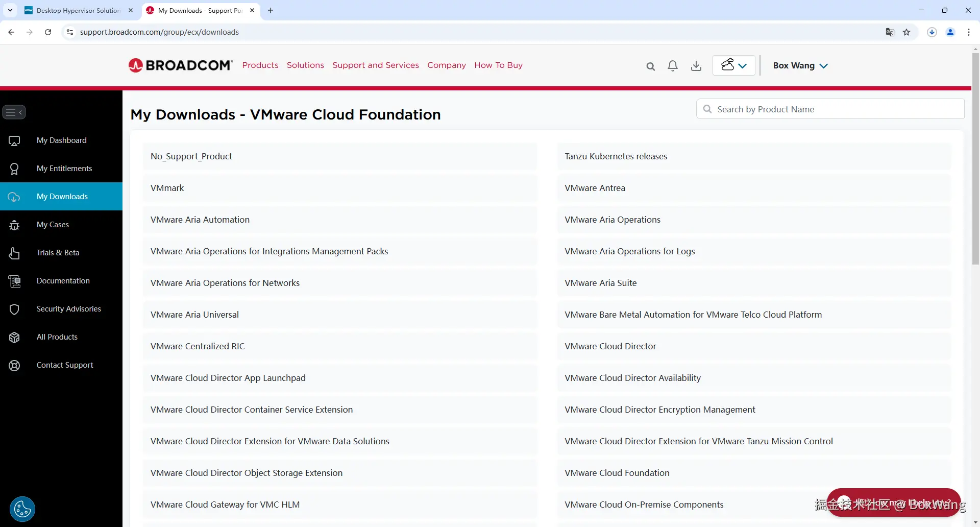Go to All Products
Viewport: 980px width, 527px height.
coord(61,337)
